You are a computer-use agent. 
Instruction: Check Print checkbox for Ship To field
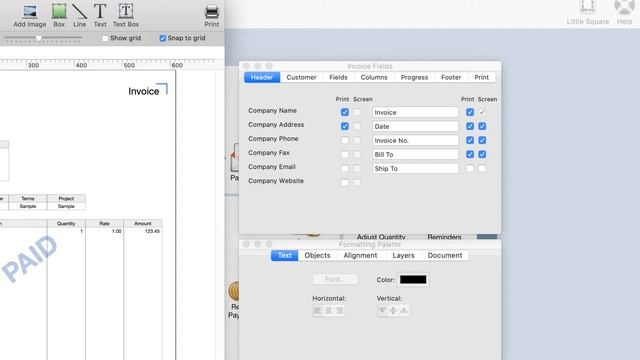pyautogui.click(x=470, y=168)
